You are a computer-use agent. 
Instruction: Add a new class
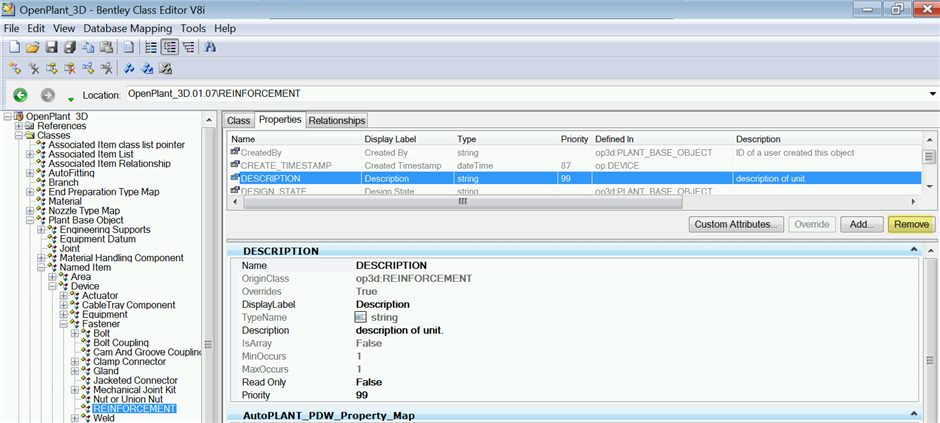(15, 68)
